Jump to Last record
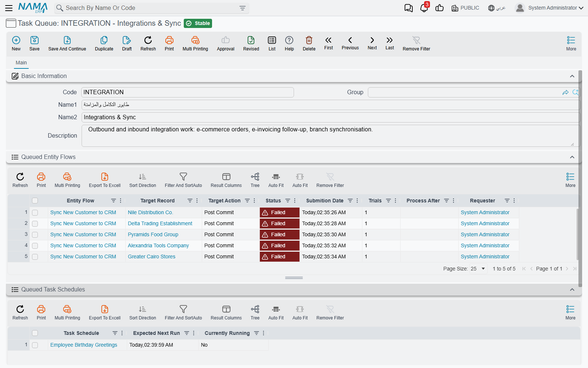The width and height of the screenshot is (588, 368). pyautogui.click(x=390, y=40)
